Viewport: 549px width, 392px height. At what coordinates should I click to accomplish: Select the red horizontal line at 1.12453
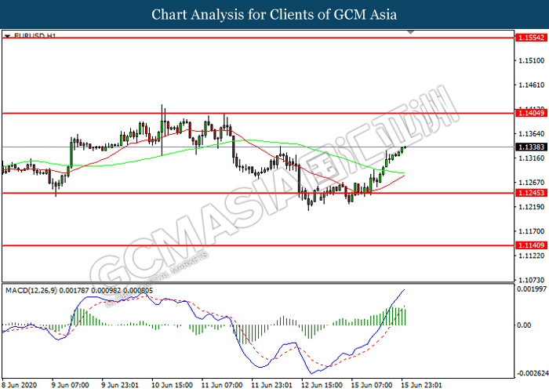235,193
